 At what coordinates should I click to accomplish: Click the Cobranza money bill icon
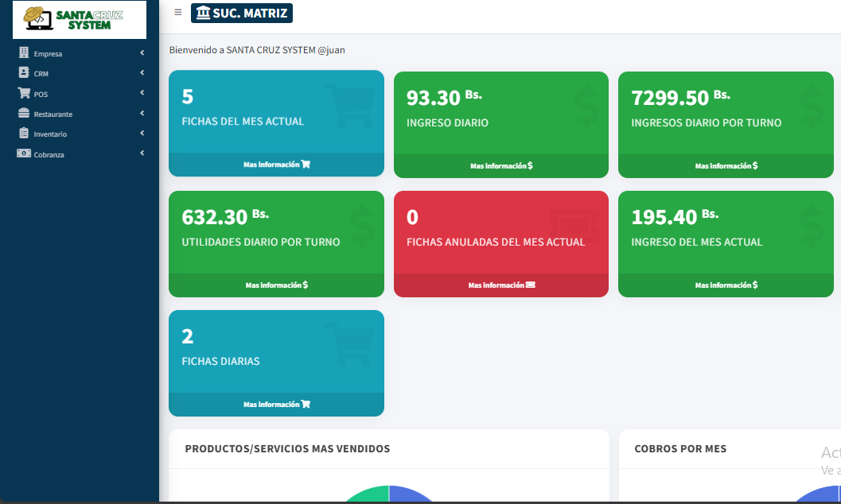tap(24, 153)
